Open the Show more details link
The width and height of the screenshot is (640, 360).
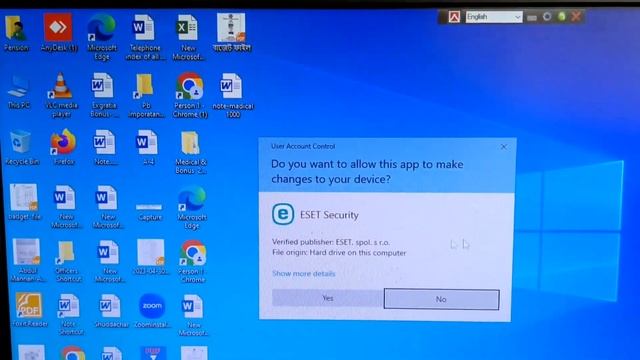click(x=304, y=273)
